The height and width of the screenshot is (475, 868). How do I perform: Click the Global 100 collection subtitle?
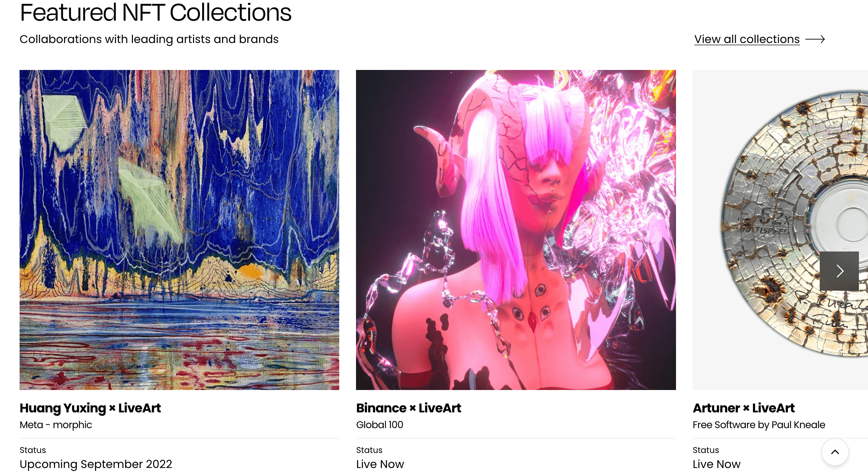380,425
